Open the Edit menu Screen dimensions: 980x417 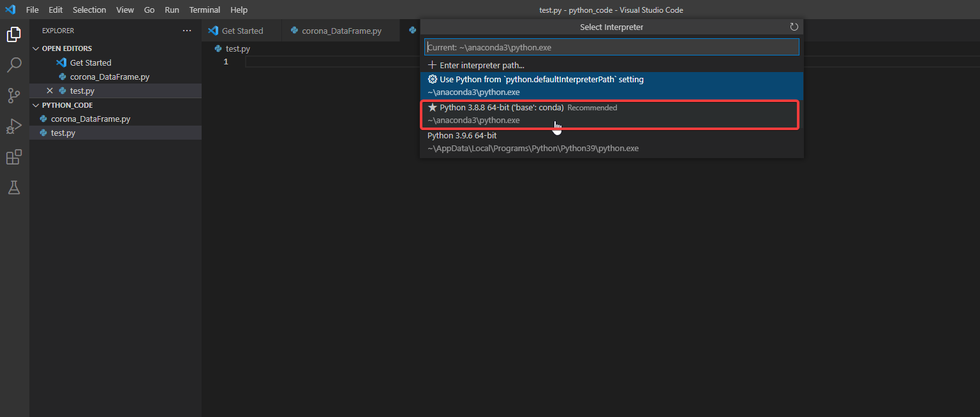56,10
